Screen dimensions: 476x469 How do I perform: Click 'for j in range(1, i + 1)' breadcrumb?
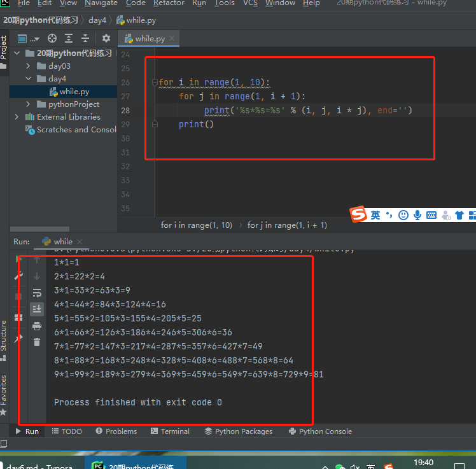pos(287,225)
